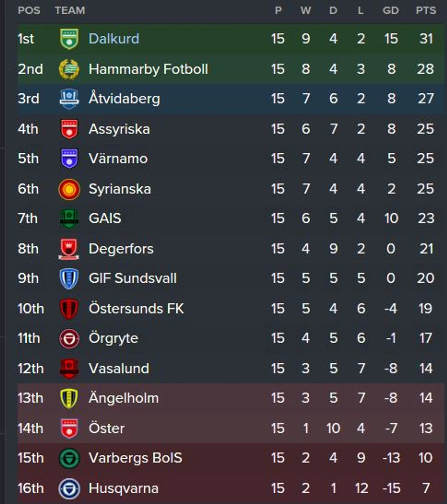Image resolution: width=447 pixels, height=504 pixels.
Task: Click the Syrianska round orange badge
Action: pos(69,189)
